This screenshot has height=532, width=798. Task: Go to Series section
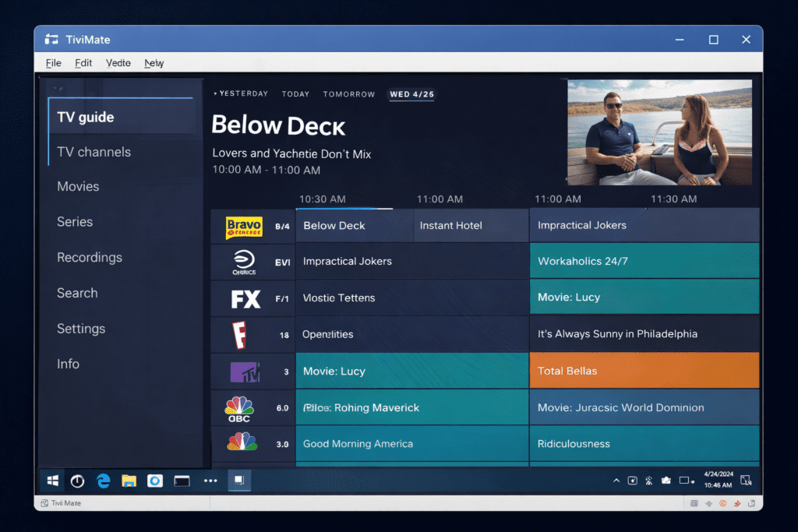(75, 222)
